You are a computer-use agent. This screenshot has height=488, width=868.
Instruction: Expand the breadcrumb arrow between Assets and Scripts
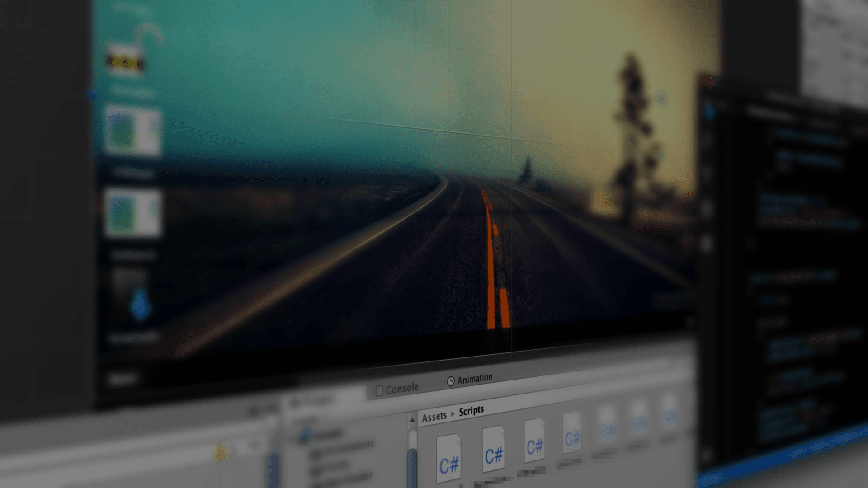[453, 414]
